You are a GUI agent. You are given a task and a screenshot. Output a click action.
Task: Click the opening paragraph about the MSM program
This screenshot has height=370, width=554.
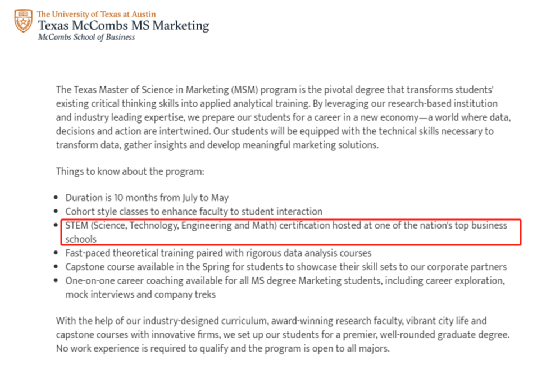pyautogui.click(x=283, y=117)
